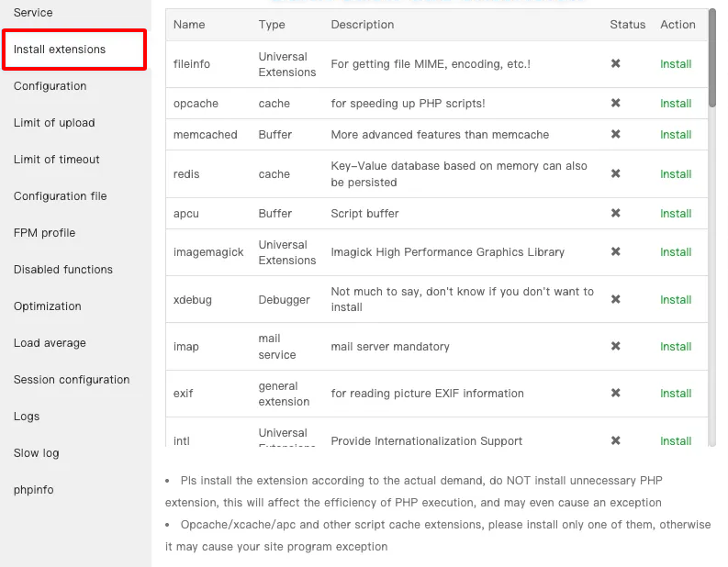Click 'mail server mandatory' description

pyautogui.click(x=390, y=347)
